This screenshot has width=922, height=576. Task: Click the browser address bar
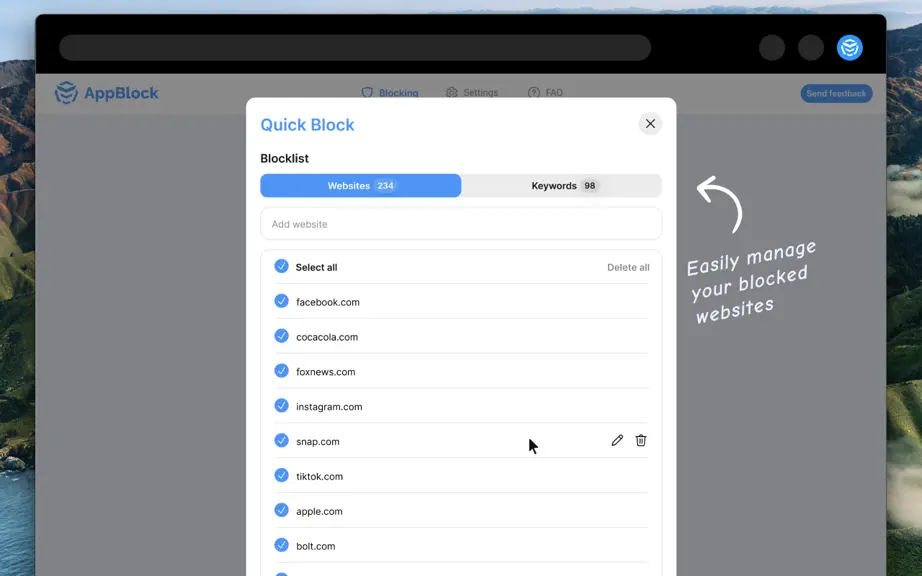pyautogui.click(x=355, y=48)
